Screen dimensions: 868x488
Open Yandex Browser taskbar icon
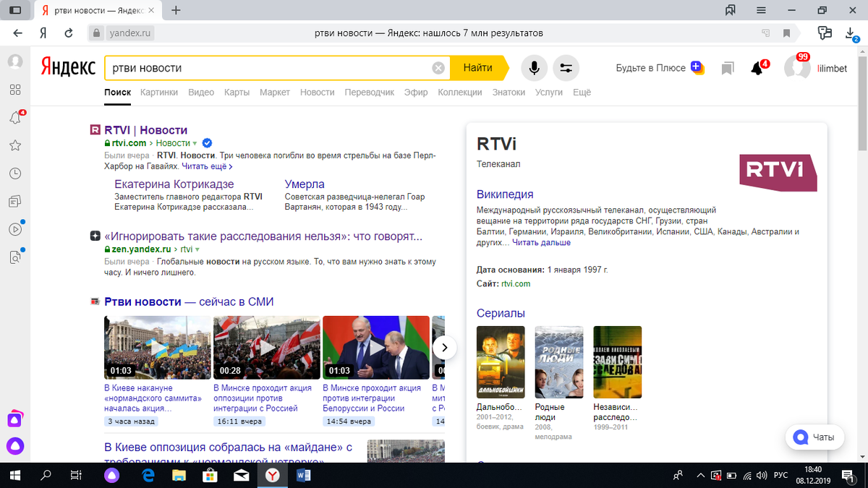[272, 475]
